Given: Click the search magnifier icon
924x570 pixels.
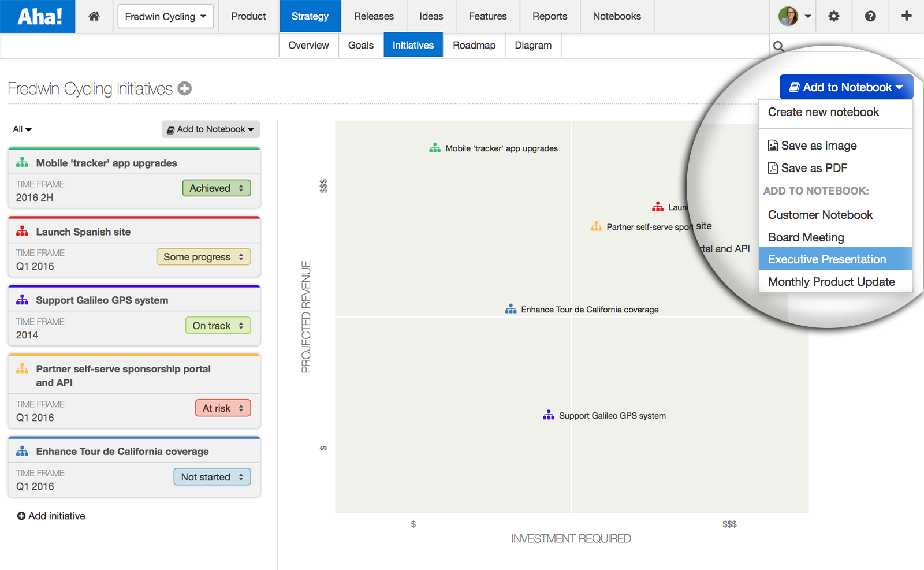Looking at the screenshot, I should (x=779, y=46).
